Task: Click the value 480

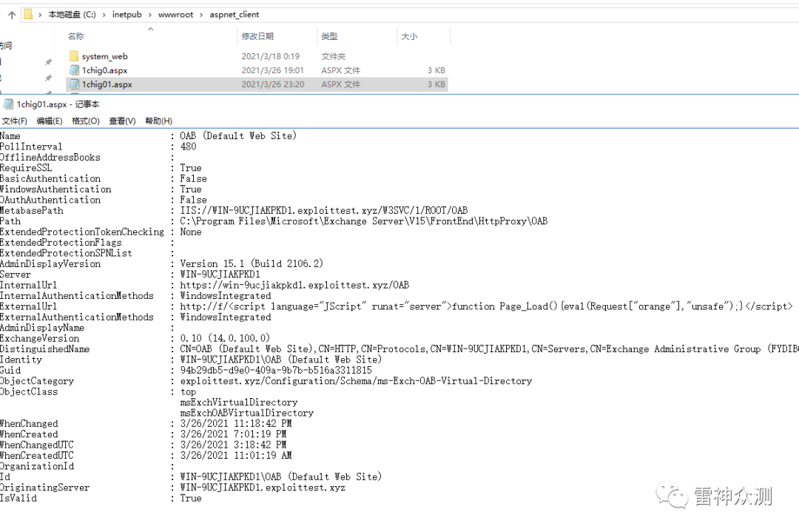Action: coord(188,147)
